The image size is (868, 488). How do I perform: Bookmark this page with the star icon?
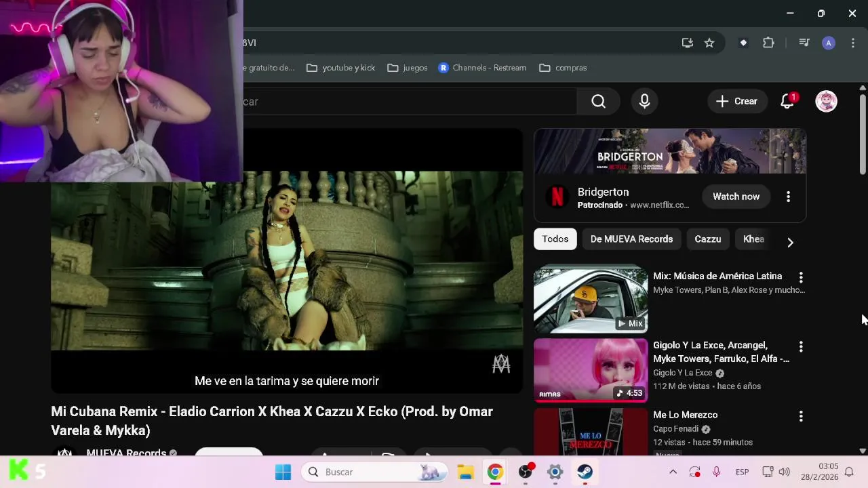[709, 43]
